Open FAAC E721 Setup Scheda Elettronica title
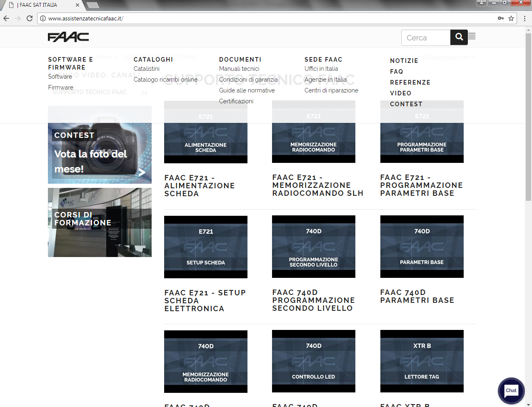 (205, 301)
